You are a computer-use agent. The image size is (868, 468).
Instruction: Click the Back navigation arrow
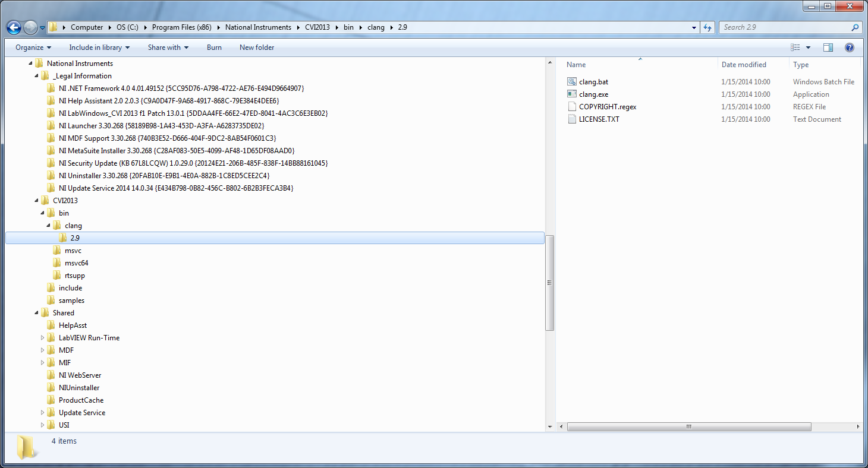[14, 27]
